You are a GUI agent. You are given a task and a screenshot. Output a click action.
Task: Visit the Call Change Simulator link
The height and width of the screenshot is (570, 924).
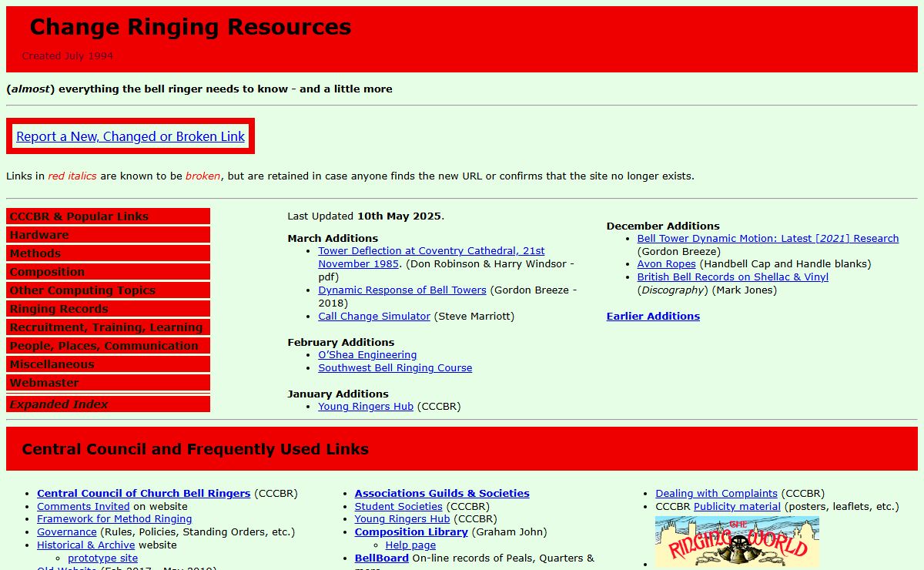click(x=374, y=316)
